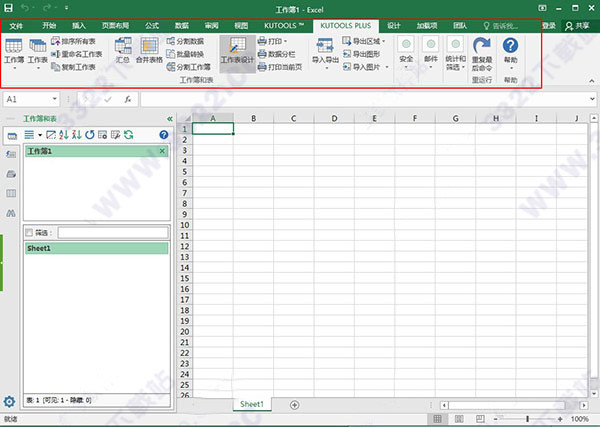Image resolution: width=600 pixels, height=427 pixels.
Task: Switch to the KUTOOLS tab
Action: (284, 26)
